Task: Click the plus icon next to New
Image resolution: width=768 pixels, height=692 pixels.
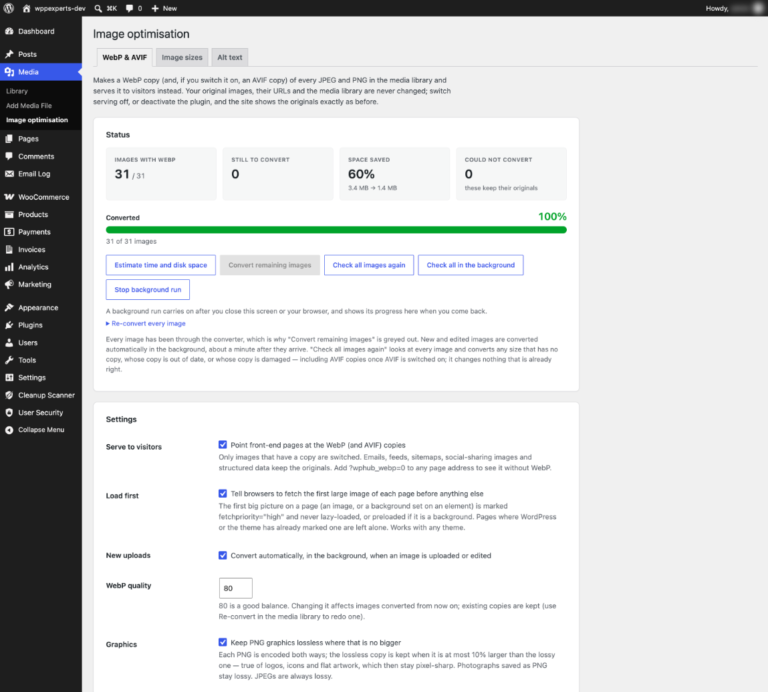Action: pyautogui.click(x=155, y=8)
